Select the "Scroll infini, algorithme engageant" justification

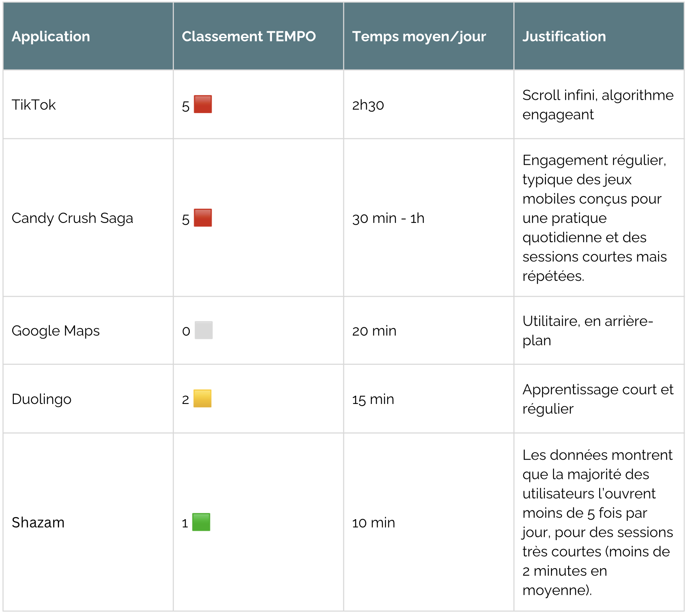[597, 105]
